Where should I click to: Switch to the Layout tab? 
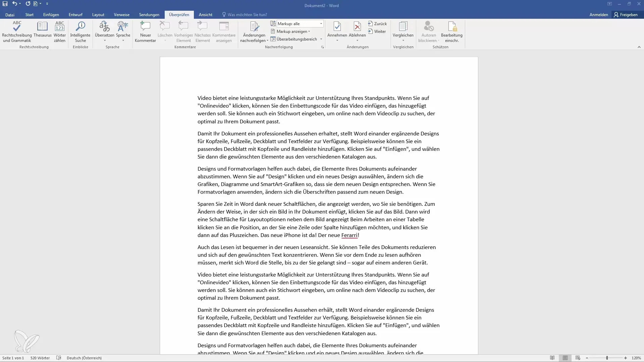[x=98, y=15]
